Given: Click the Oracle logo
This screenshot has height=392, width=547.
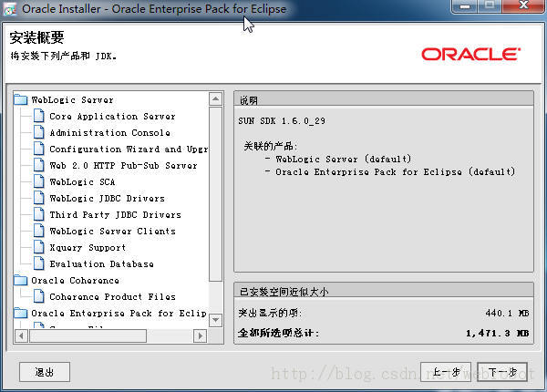Looking at the screenshot, I should [x=471, y=54].
